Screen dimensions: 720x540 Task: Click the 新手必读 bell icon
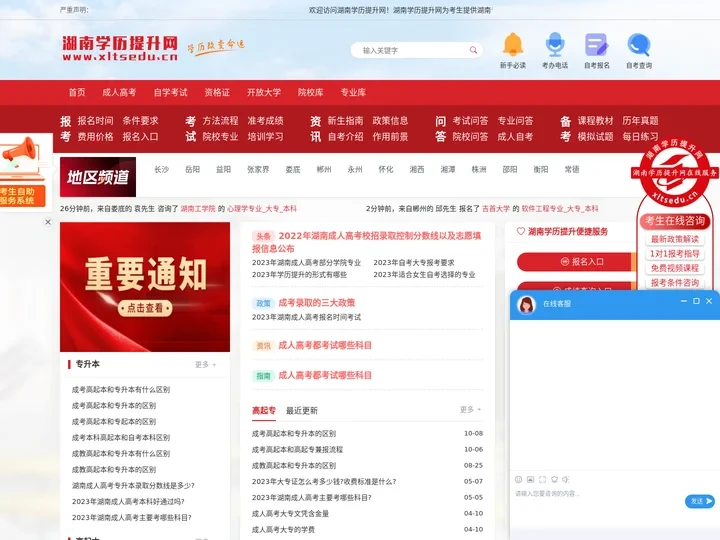[513, 45]
